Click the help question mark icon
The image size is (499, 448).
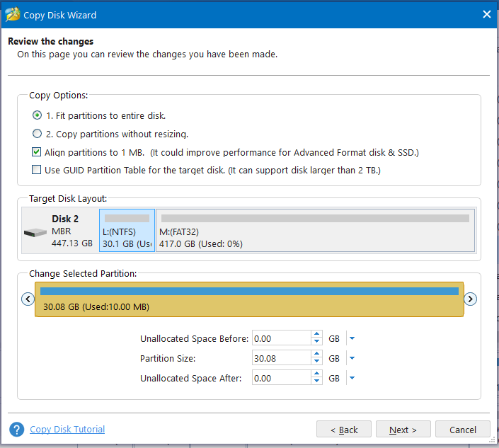pyautogui.click(x=17, y=430)
